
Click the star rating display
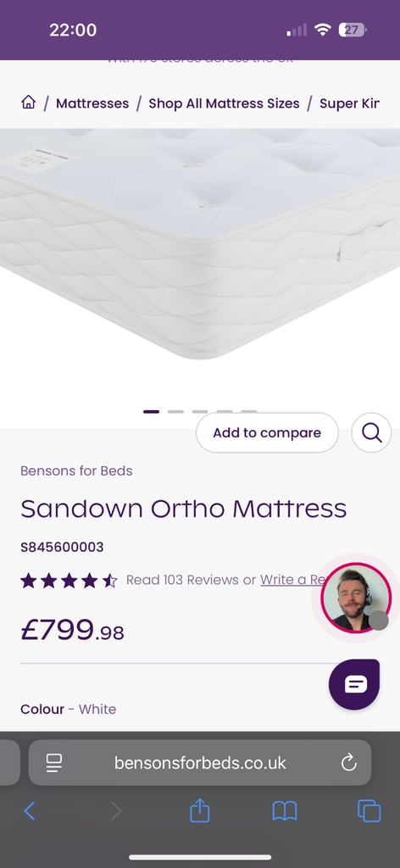pos(69,580)
